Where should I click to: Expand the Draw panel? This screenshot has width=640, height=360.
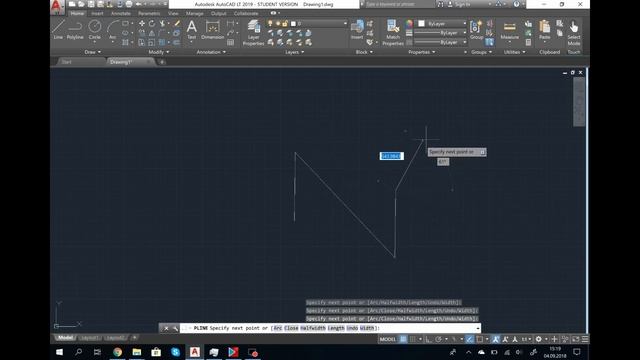tap(93, 52)
